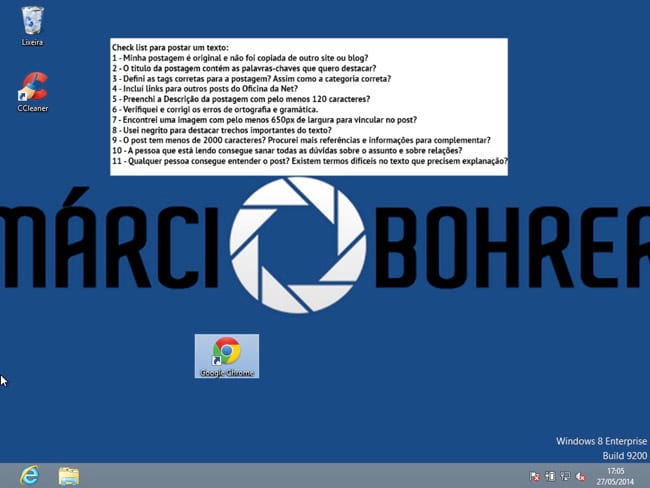The image size is (650, 488).
Task: Open the Lixeira recycle bin icon
Action: tap(32, 23)
